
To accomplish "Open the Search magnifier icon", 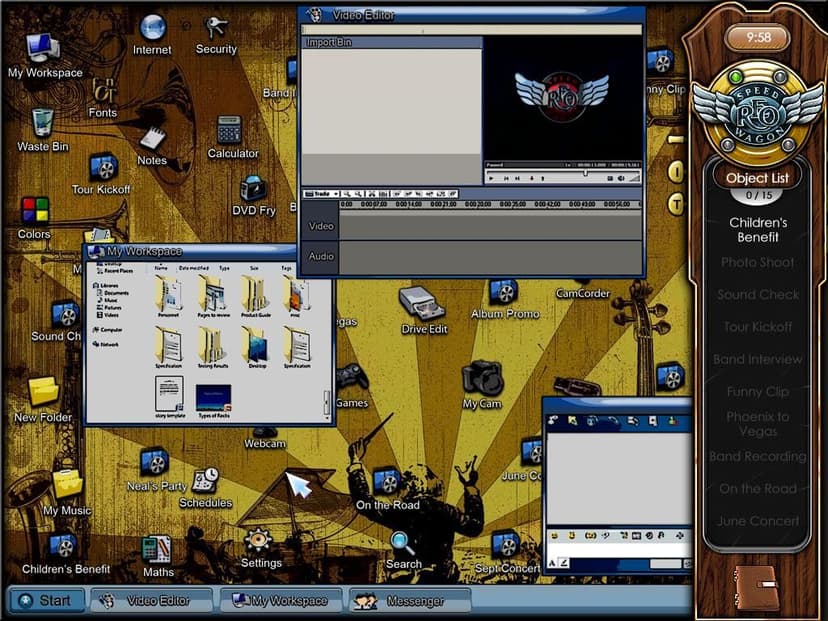I will [402, 544].
